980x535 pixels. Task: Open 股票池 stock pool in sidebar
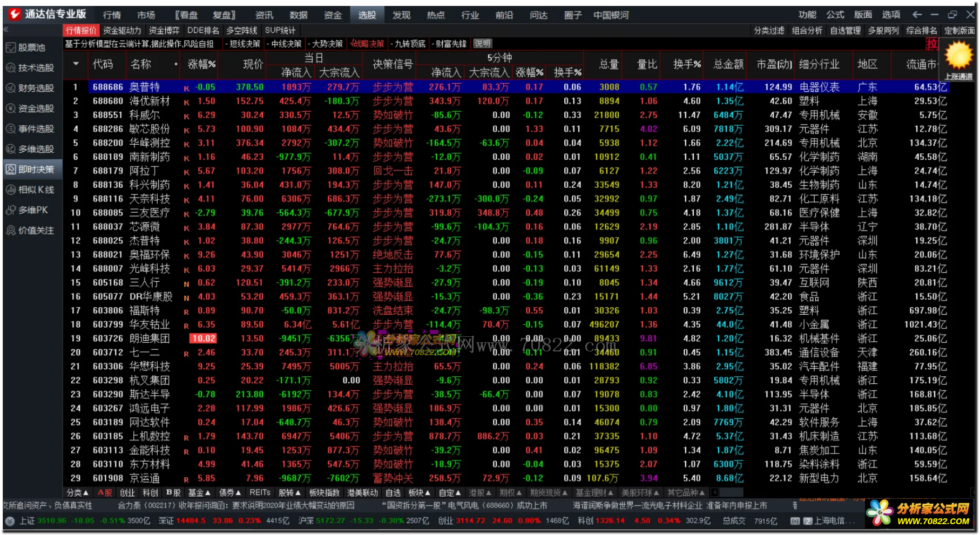31,48
